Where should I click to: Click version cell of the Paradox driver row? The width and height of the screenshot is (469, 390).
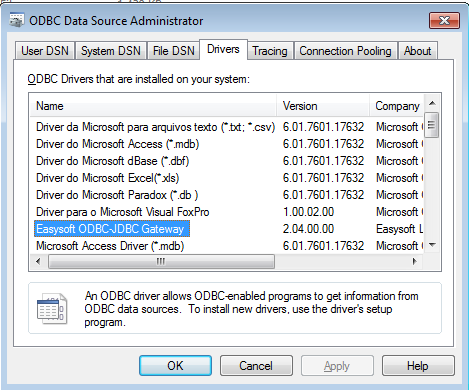tap(323, 195)
